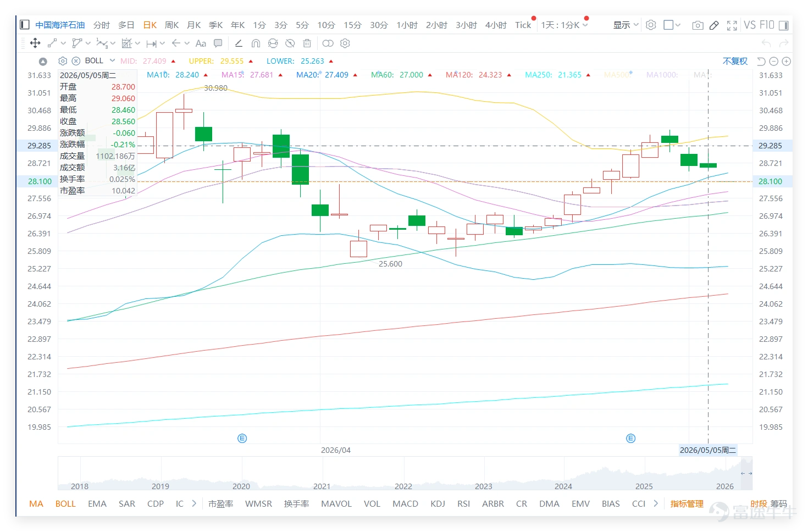Choose the pencil line style tool
Image resolution: width=808 pixels, height=532 pixels.
(x=239, y=43)
